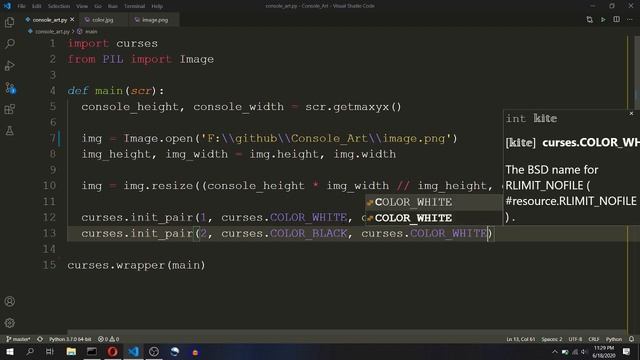Click curses.wrapper(main) on line 15
Screen dimensions: 640x360
136,265
